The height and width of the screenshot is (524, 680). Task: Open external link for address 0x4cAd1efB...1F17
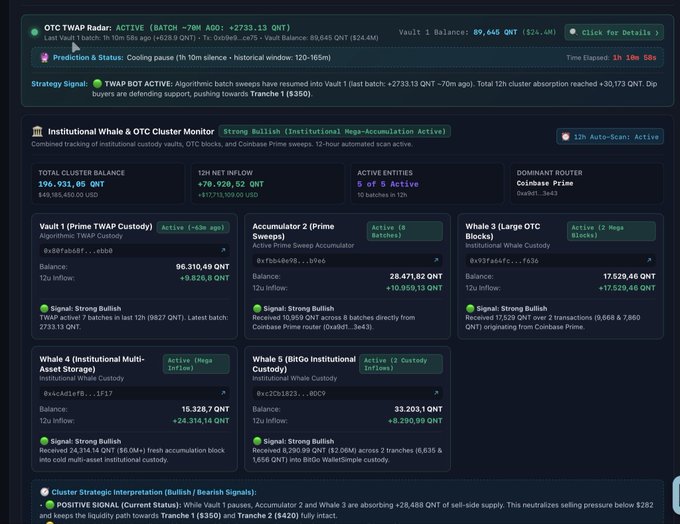(x=223, y=393)
